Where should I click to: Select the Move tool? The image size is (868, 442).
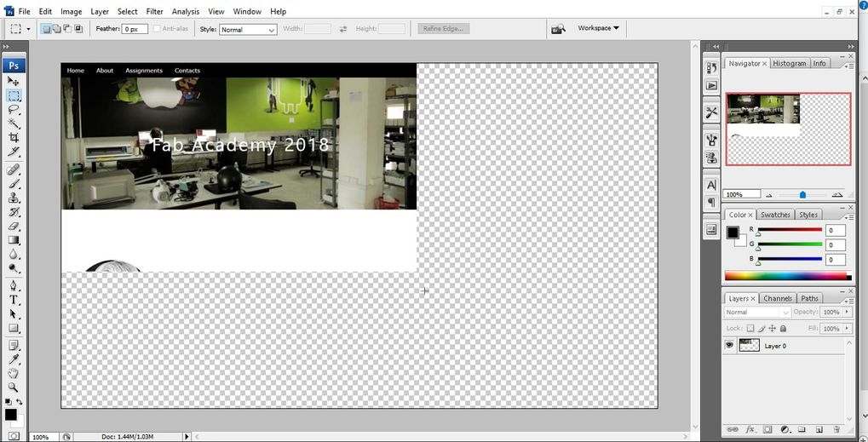[14, 81]
